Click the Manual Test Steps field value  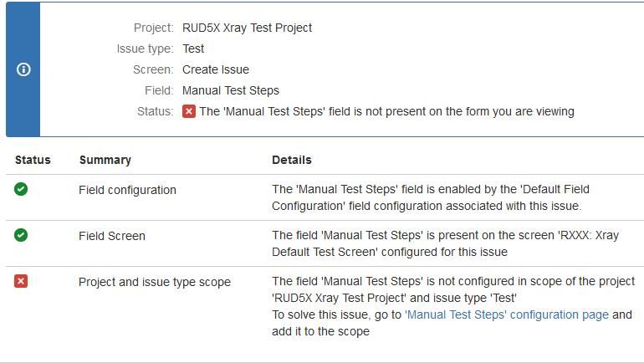pos(231,90)
